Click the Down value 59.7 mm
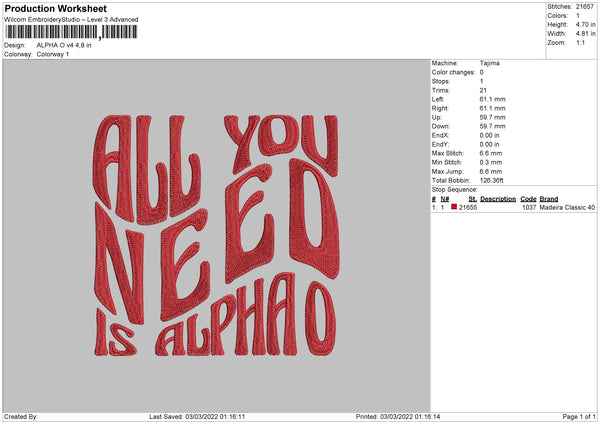This screenshot has height=424, width=600. (x=492, y=126)
